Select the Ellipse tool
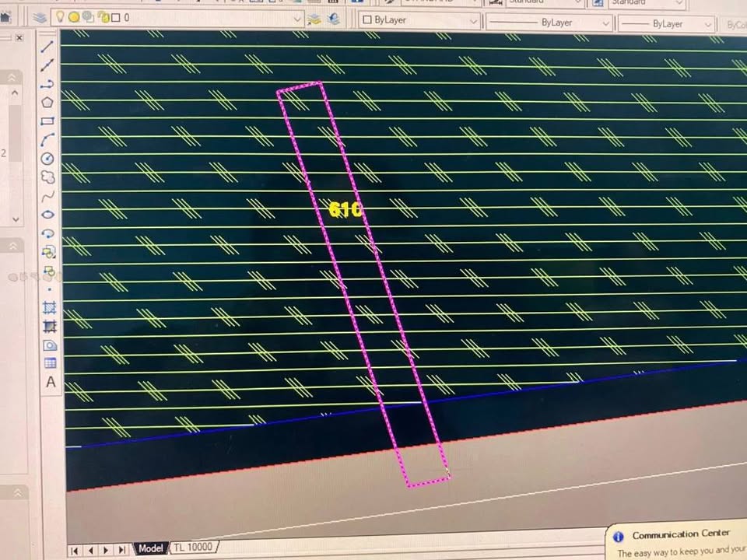 [x=47, y=215]
